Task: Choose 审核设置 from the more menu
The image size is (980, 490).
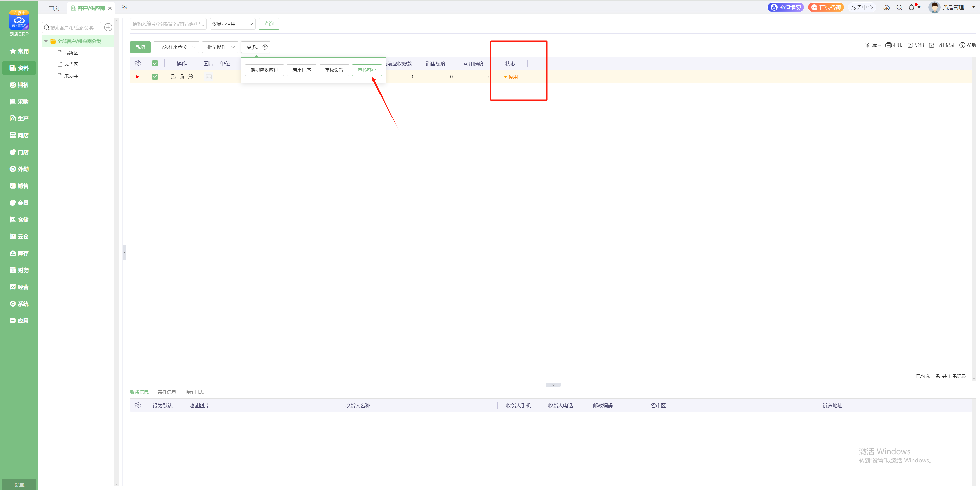Action: tap(334, 70)
